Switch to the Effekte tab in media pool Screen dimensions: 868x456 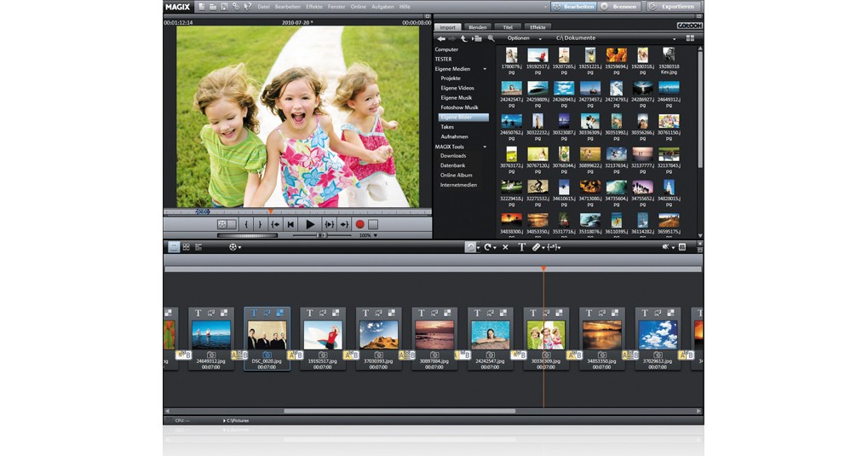(537, 27)
